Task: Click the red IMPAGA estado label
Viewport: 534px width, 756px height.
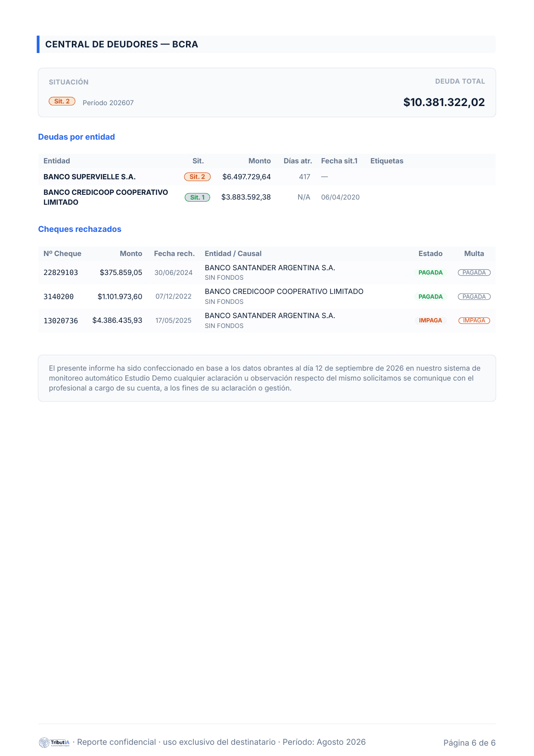Action: tap(431, 320)
